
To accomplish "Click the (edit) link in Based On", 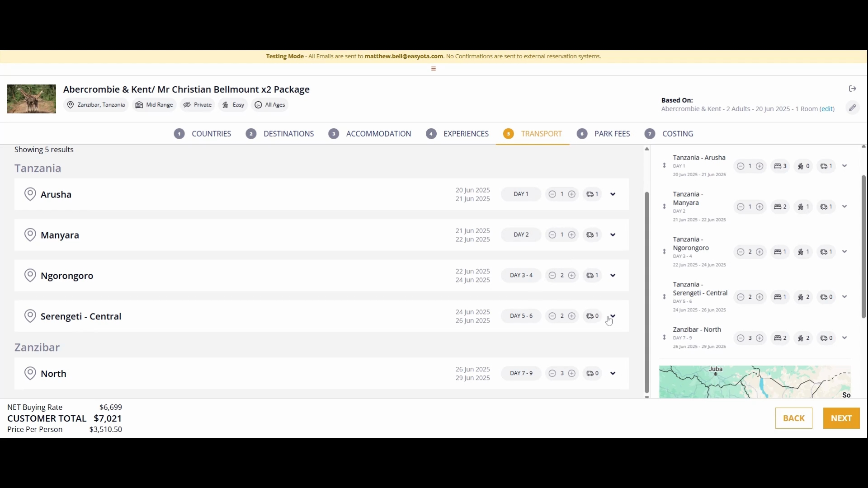I will tap(827, 109).
